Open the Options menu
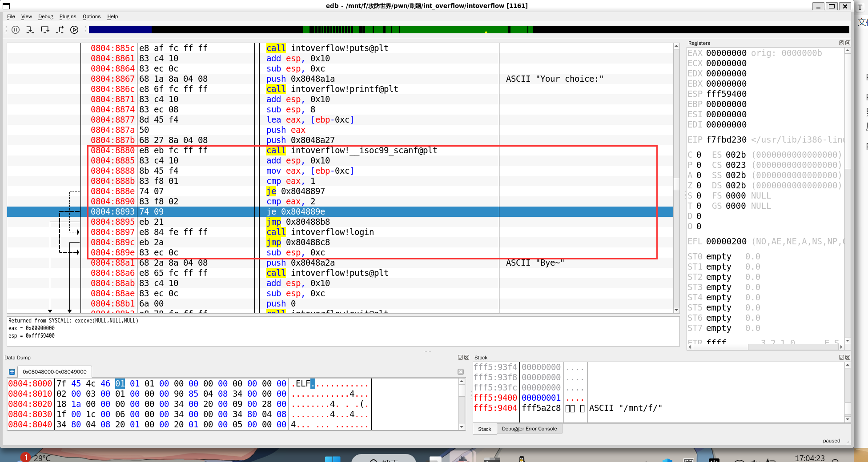 click(x=92, y=16)
